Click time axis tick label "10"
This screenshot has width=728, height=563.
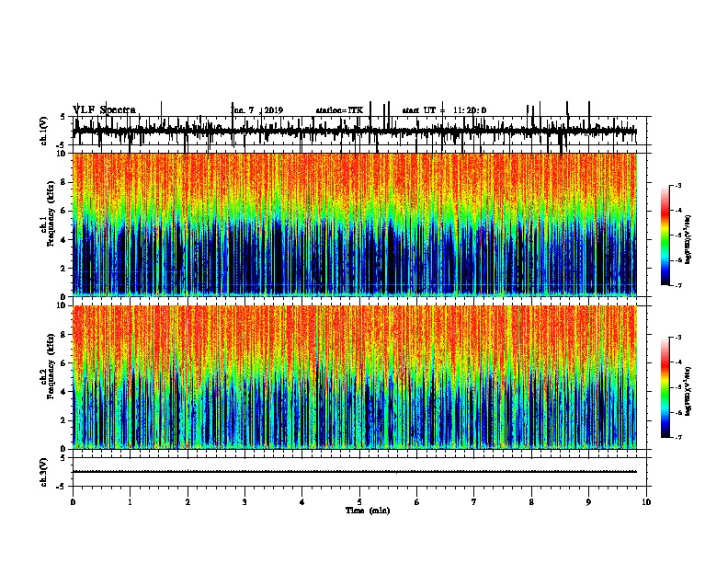click(646, 502)
